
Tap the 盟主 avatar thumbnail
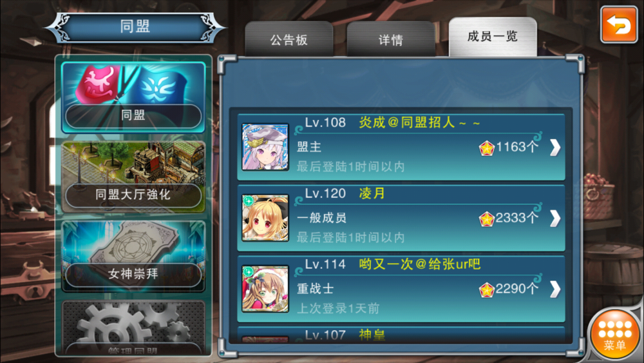pos(265,147)
